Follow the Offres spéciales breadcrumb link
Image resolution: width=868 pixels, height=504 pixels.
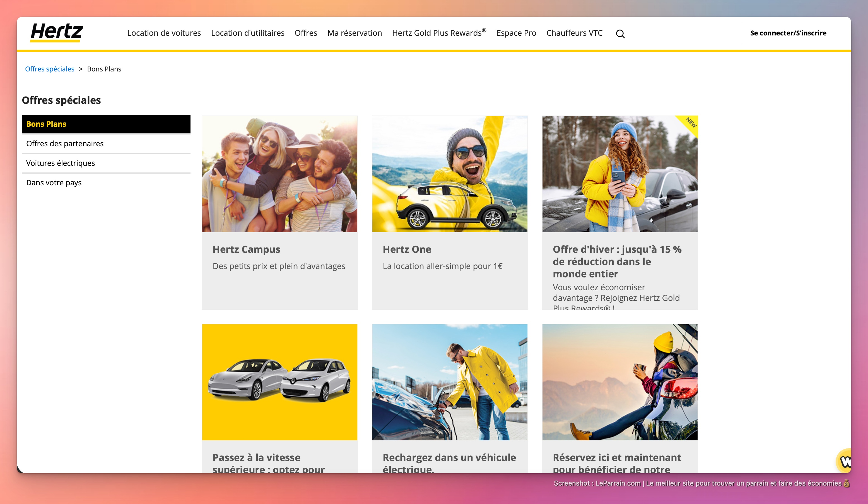[50, 69]
